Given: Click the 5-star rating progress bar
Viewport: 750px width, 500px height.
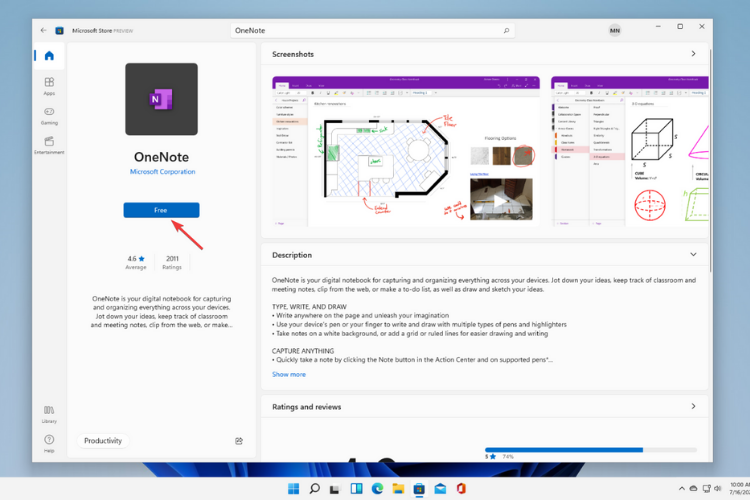Looking at the screenshot, I should point(591,450).
